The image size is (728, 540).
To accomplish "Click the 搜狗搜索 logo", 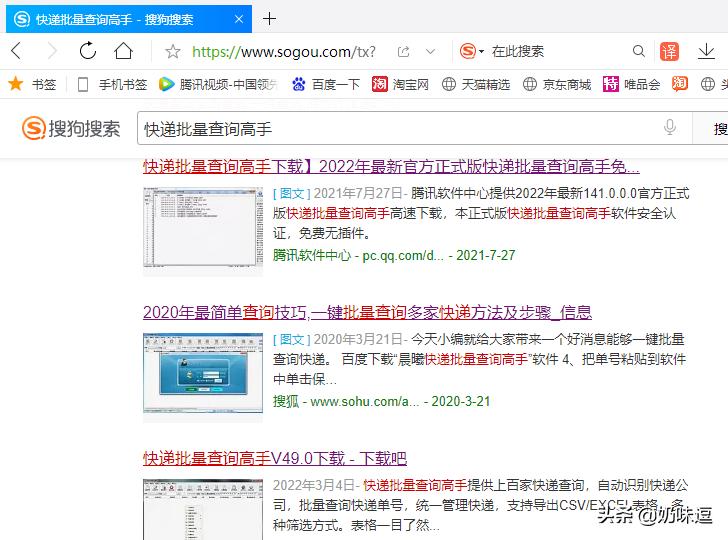I will (71, 128).
